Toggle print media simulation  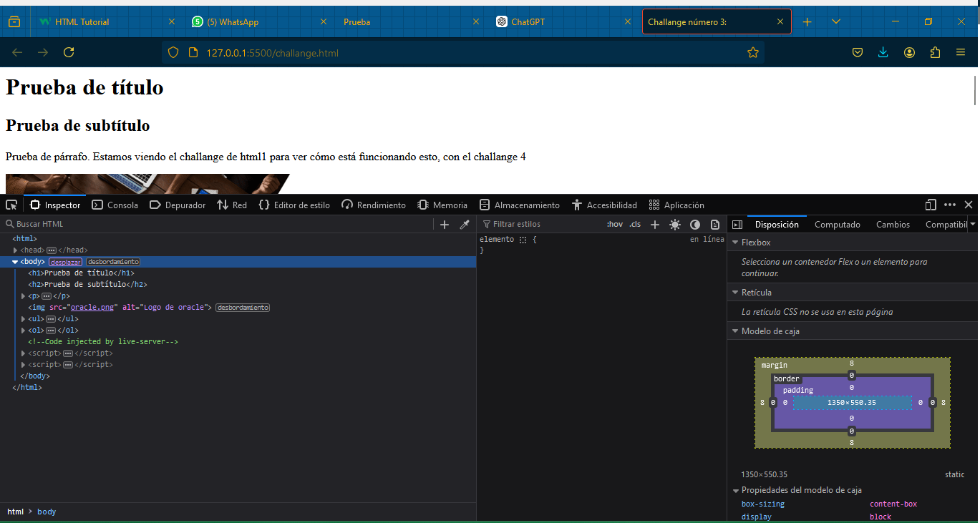pyautogui.click(x=715, y=224)
